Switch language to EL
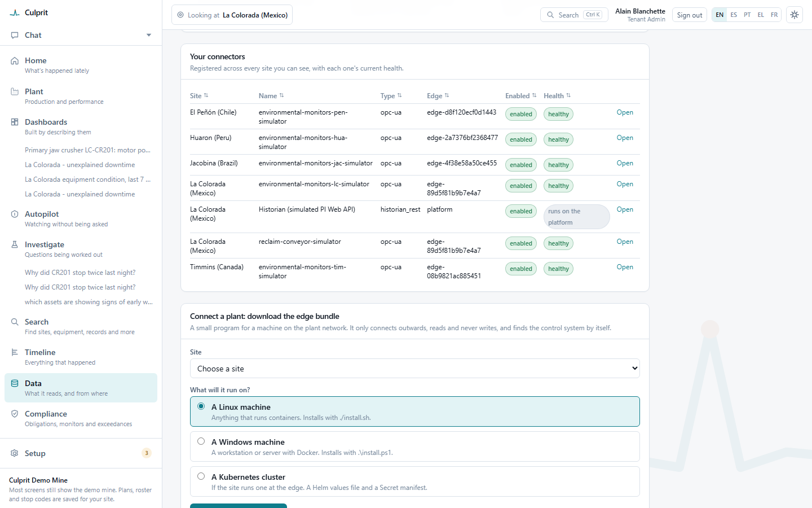Screen dimensions: 812x508 click(x=761, y=15)
